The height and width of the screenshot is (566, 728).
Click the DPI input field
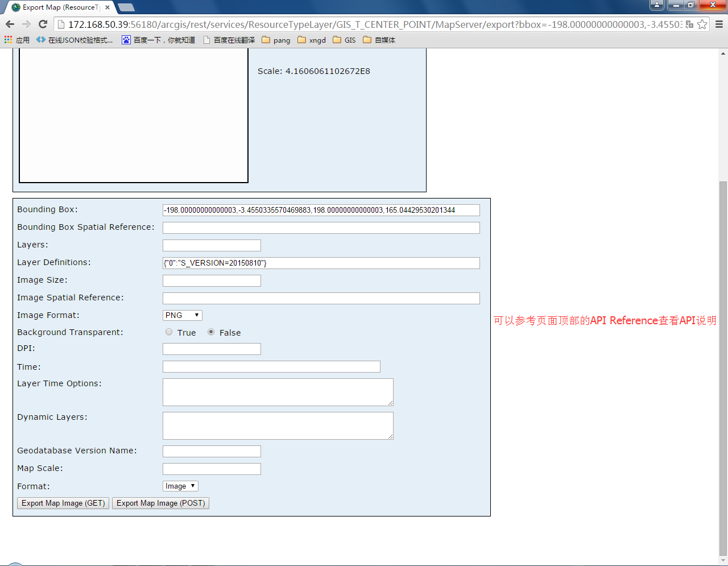212,349
